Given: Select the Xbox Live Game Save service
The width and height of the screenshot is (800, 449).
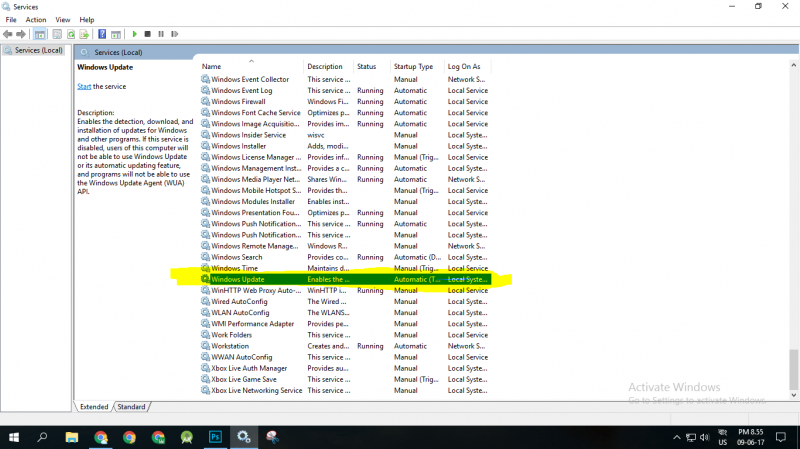Looking at the screenshot, I should [x=345, y=379].
